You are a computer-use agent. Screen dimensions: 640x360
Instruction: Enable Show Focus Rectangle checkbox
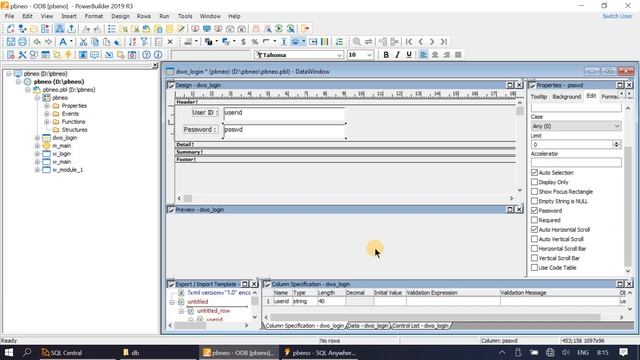point(534,191)
